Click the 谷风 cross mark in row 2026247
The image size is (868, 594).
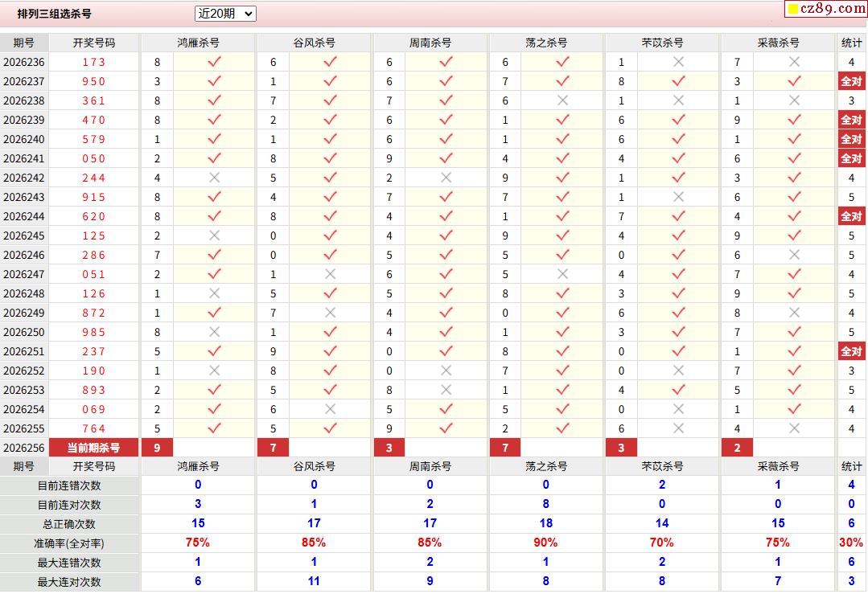pos(331,274)
